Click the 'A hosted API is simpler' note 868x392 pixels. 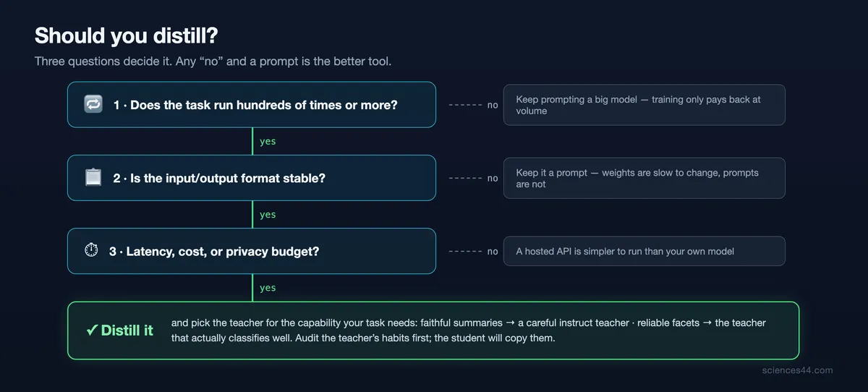(644, 251)
